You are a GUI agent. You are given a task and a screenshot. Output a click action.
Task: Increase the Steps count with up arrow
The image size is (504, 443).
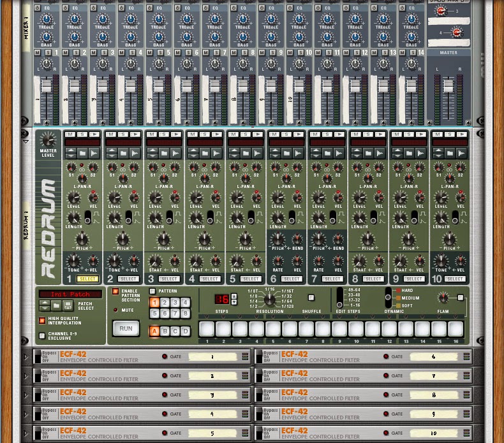234,296
